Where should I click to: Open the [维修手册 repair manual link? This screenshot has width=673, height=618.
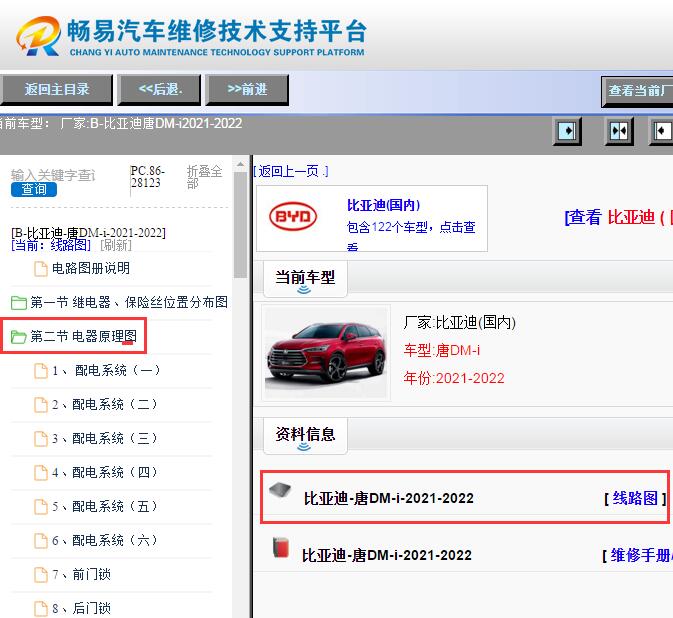coord(638,555)
